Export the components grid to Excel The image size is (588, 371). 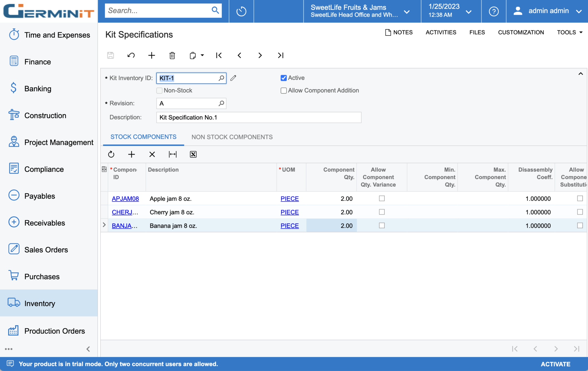[193, 154]
